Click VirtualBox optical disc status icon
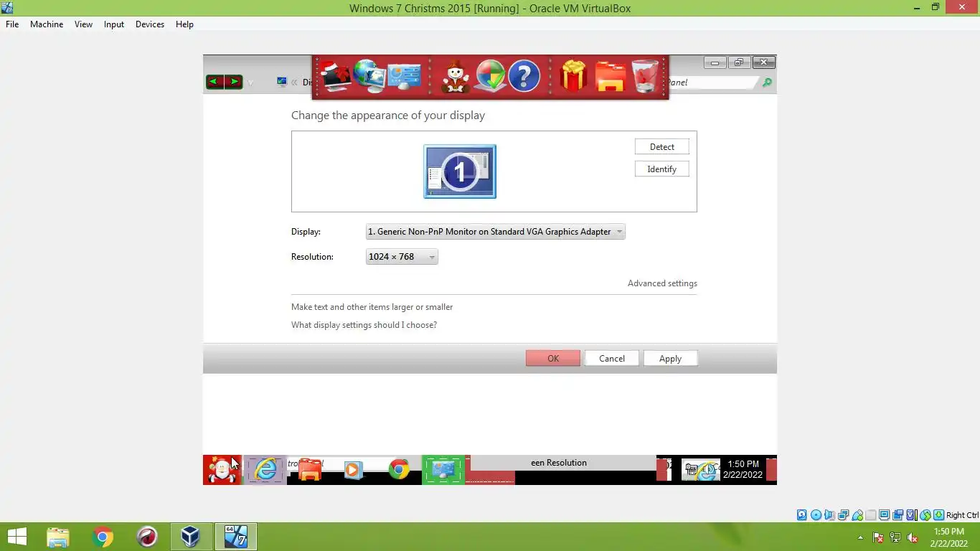The width and height of the screenshot is (980, 551). [x=816, y=515]
